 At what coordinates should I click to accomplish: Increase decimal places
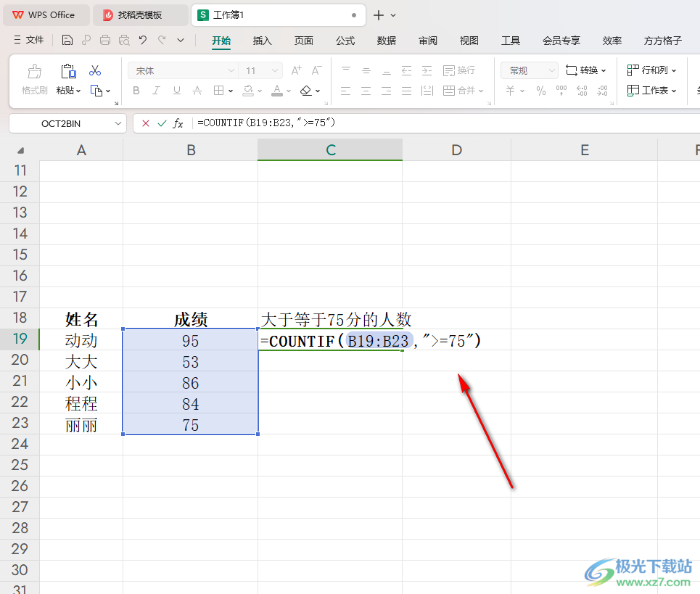[582, 91]
